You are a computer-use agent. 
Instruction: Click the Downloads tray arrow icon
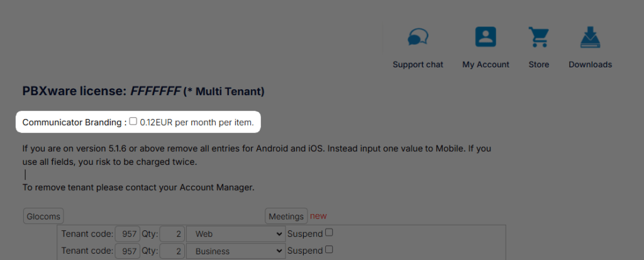(x=590, y=37)
